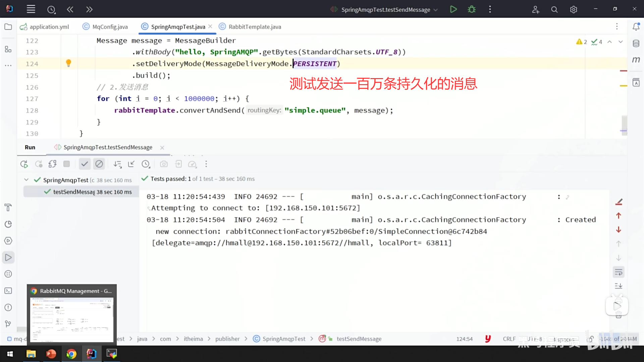Select the testSendMessage test result
Screen dimensions: 644x362
pos(74,192)
